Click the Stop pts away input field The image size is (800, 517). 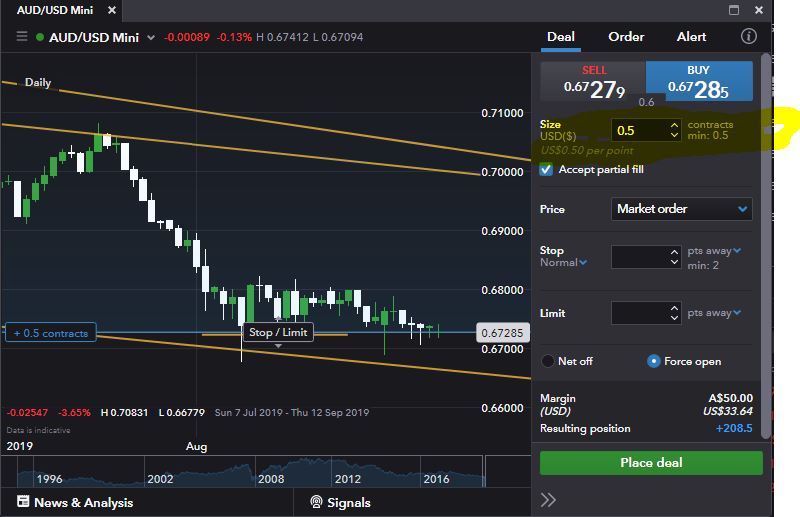coord(640,257)
